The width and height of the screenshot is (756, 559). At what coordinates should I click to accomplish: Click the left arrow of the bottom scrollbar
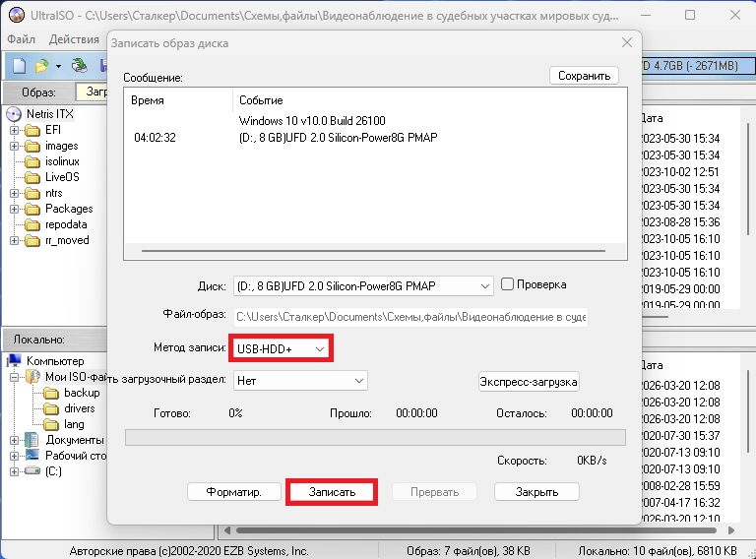227,530
